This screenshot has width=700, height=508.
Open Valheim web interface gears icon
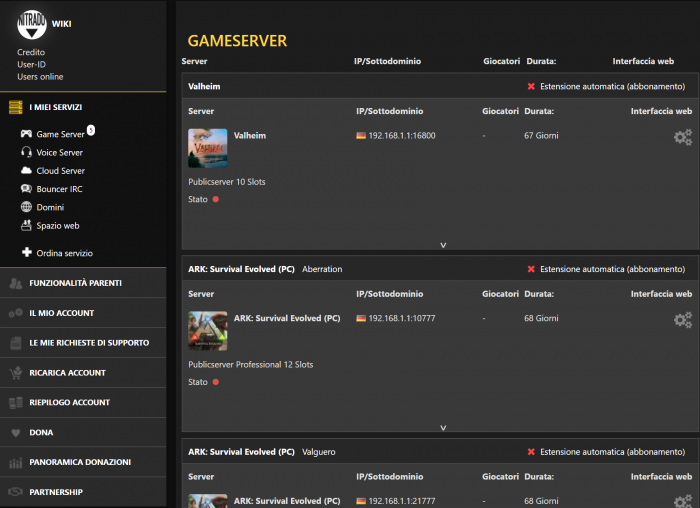[x=683, y=137]
